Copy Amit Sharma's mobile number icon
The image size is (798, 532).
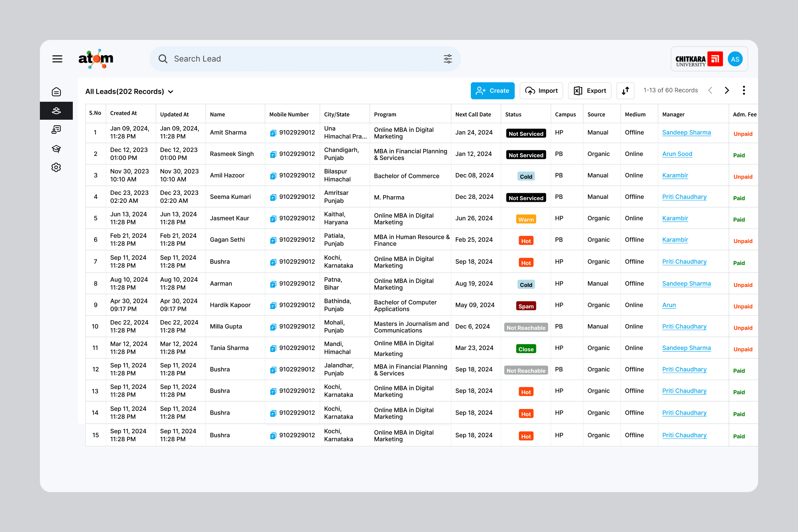273,133
